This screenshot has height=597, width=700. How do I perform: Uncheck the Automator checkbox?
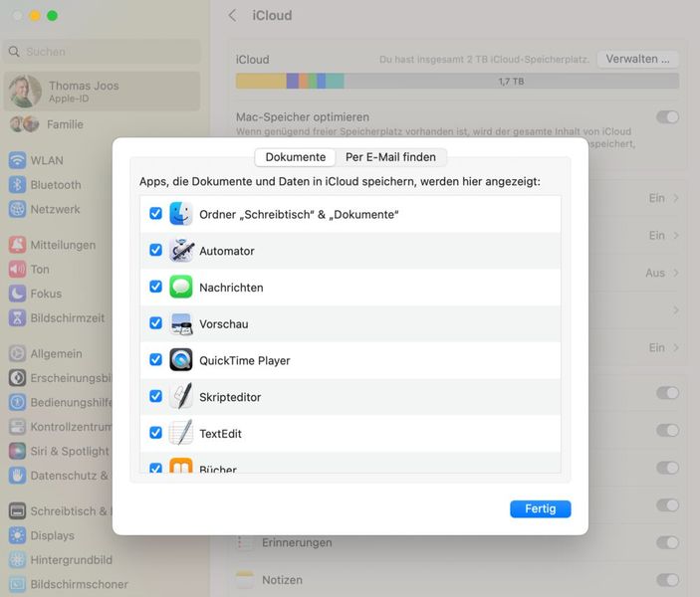155,251
